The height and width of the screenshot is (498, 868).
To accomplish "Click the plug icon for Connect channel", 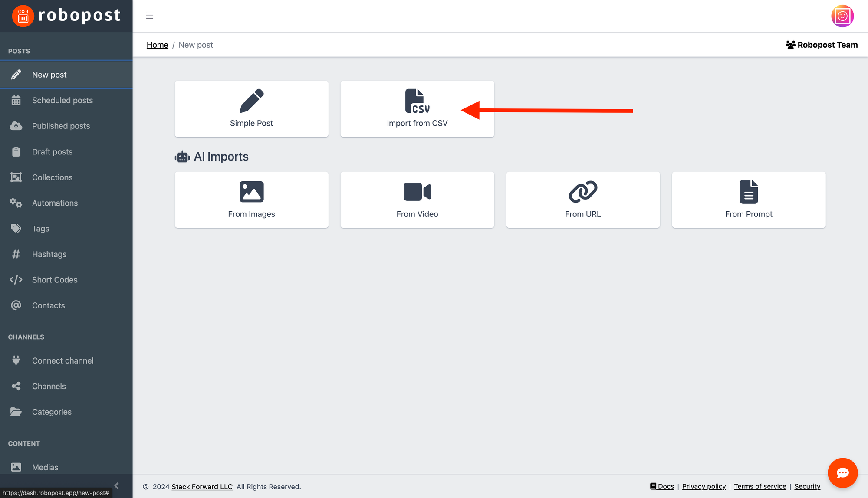I will [16, 360].
